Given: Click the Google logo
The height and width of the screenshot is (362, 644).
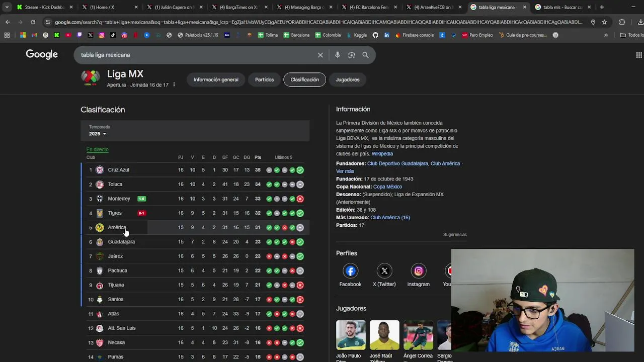Looking at the screenshot, I should (42, 54).
